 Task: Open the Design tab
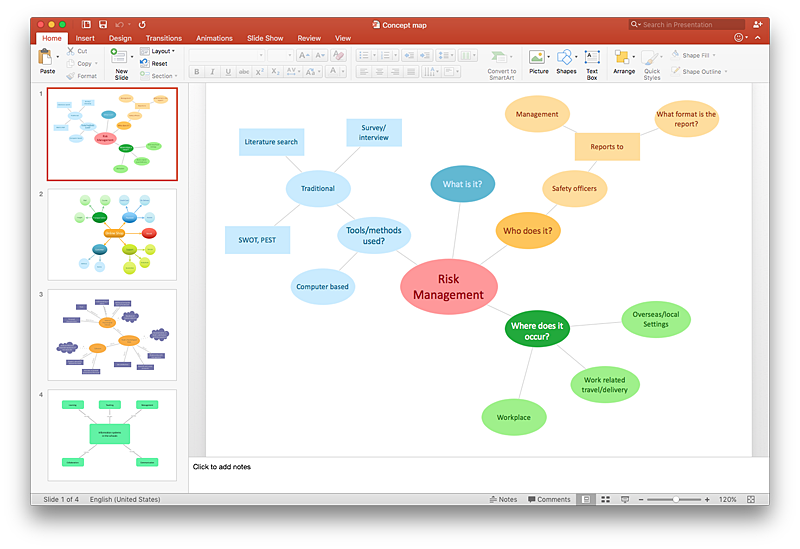click(120, 38)
